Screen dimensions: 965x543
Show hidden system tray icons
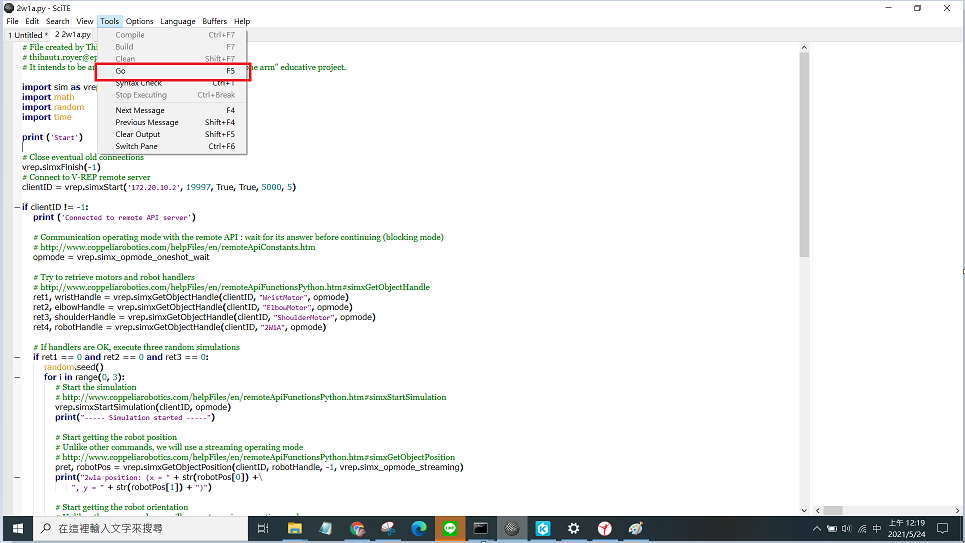(x=817, y=528)
